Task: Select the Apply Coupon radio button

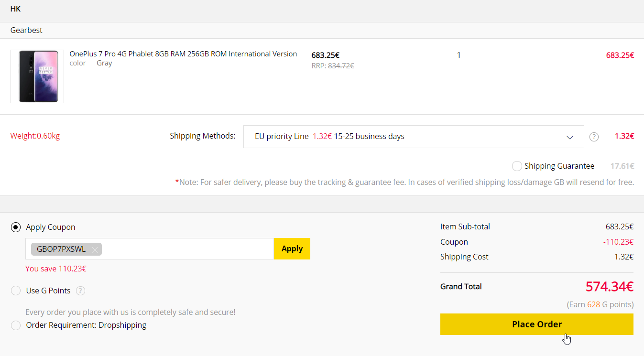Action: pyautogui.click(x=16, y=227)
